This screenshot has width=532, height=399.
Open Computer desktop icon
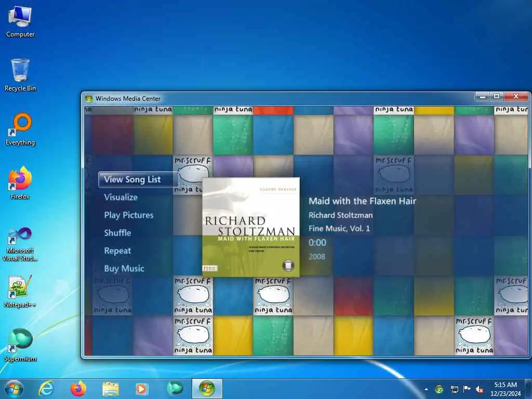click(20, 21)
